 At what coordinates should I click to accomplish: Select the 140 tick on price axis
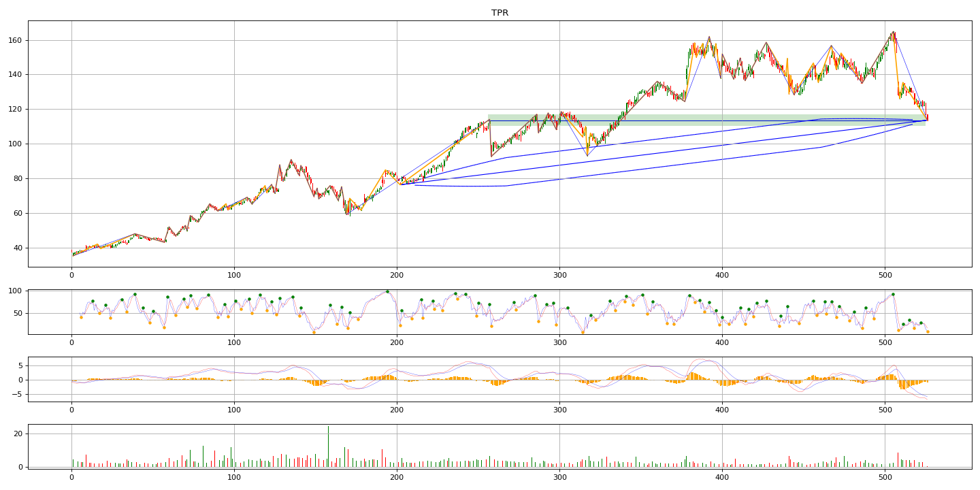16,75
